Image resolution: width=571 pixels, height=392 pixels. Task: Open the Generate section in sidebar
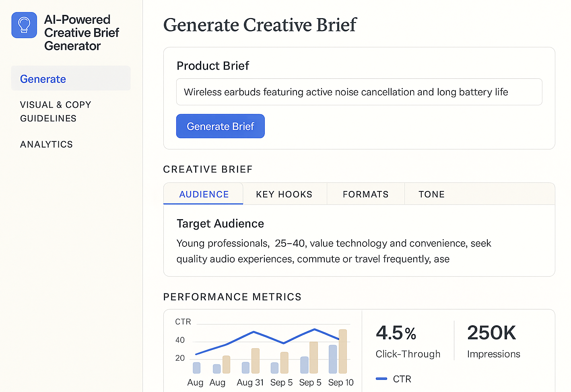[x=43, y=79]
